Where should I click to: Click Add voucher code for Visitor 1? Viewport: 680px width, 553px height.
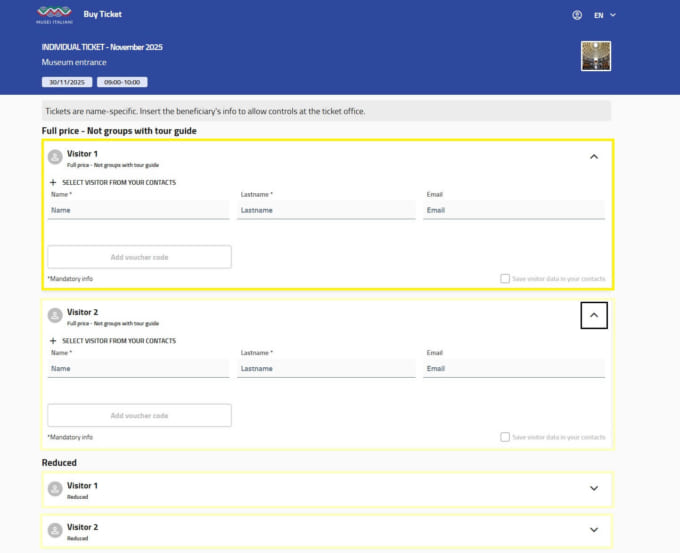139,257
